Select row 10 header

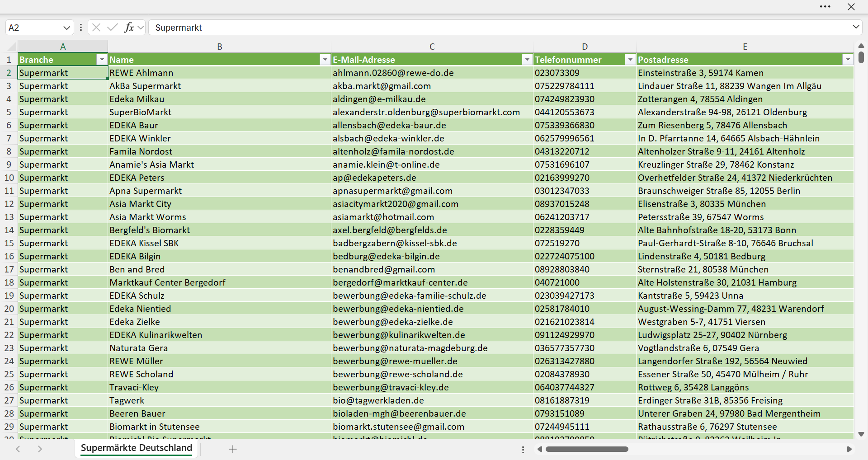pos(9,178)
